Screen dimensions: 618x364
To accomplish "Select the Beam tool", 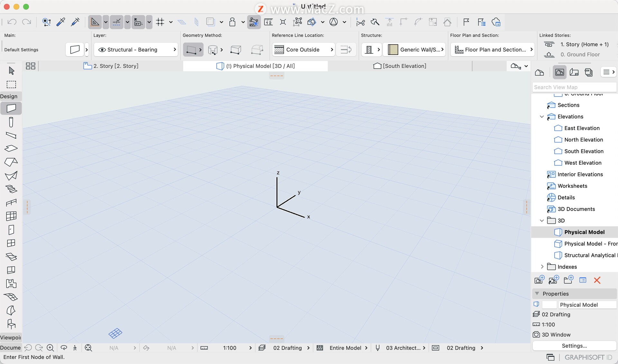I will (x=11, y=135).
